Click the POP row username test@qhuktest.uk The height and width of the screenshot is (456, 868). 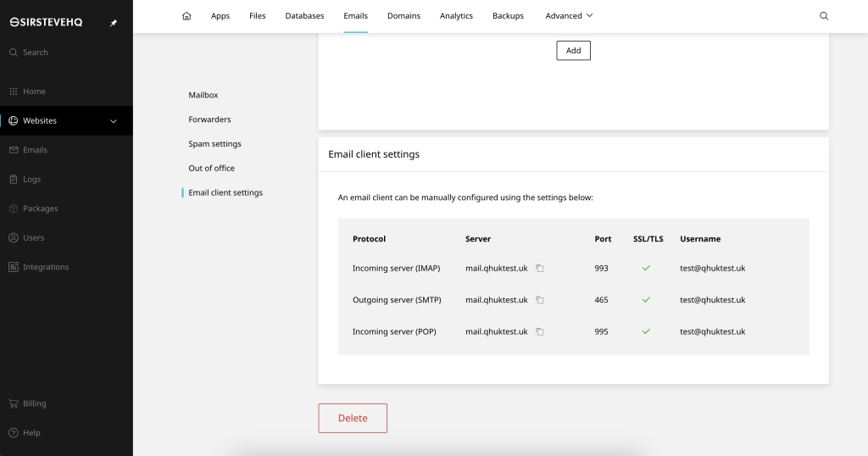[712, 331]
